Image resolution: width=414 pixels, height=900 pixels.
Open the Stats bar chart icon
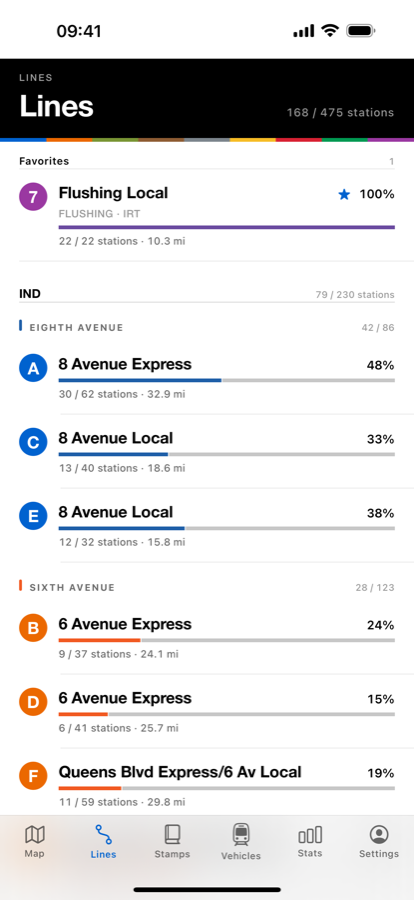310,835
